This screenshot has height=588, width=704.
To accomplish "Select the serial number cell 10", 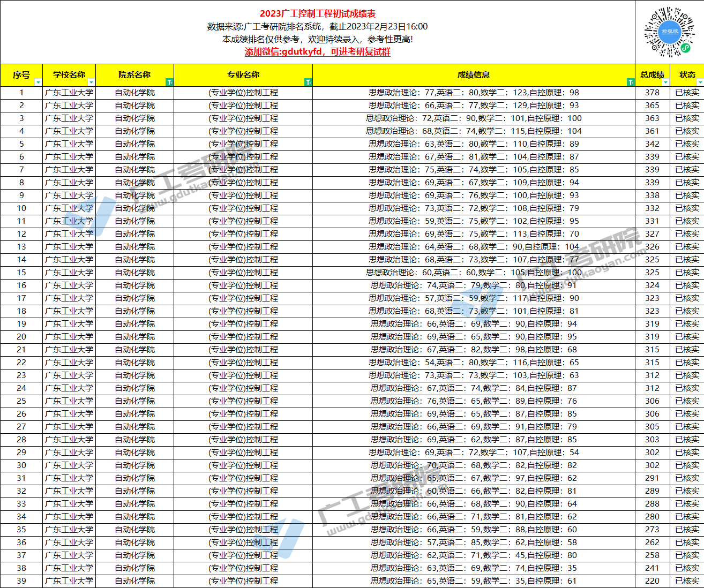I will click(x=21, y=208).
